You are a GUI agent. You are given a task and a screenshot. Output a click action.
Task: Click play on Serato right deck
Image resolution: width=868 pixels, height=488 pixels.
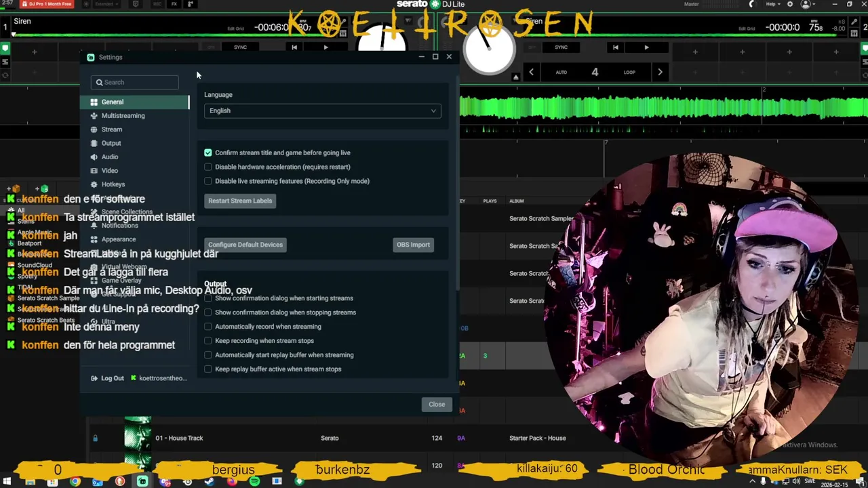(646, 47)
